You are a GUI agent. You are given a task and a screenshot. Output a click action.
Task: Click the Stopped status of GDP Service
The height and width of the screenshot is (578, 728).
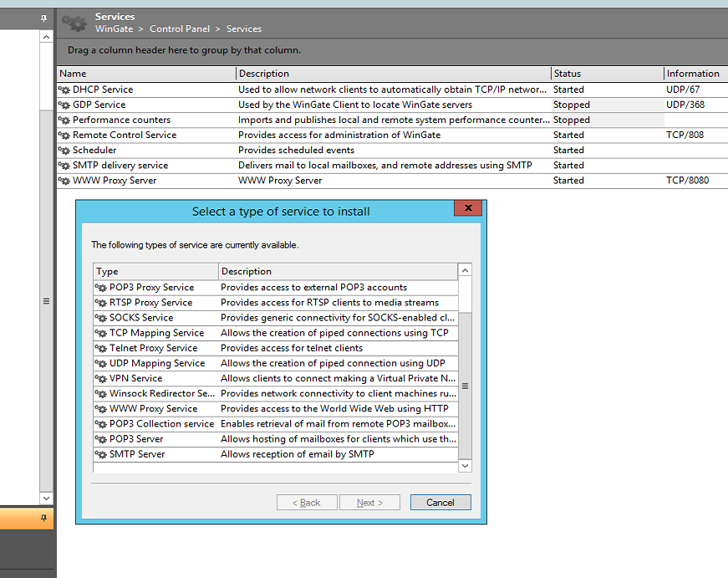coord(571,105)
